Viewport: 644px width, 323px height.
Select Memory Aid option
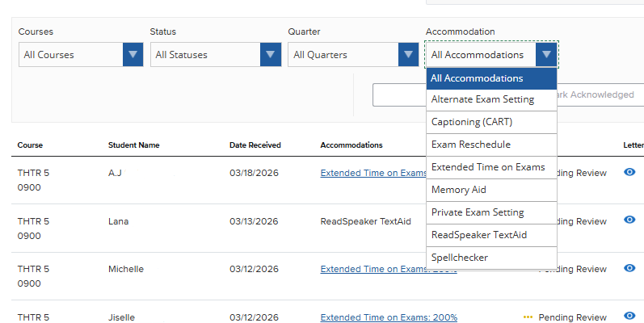[x=491, y=190]
